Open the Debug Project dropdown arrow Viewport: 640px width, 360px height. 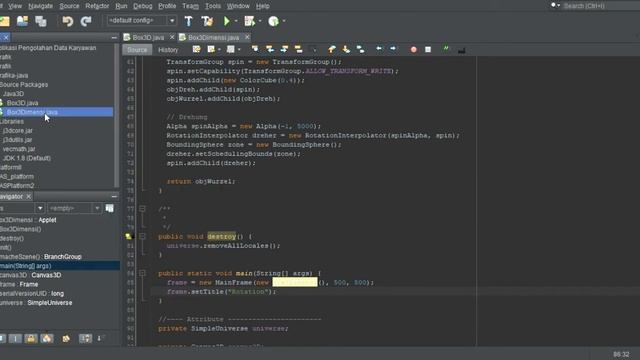(x=260, y=21)
